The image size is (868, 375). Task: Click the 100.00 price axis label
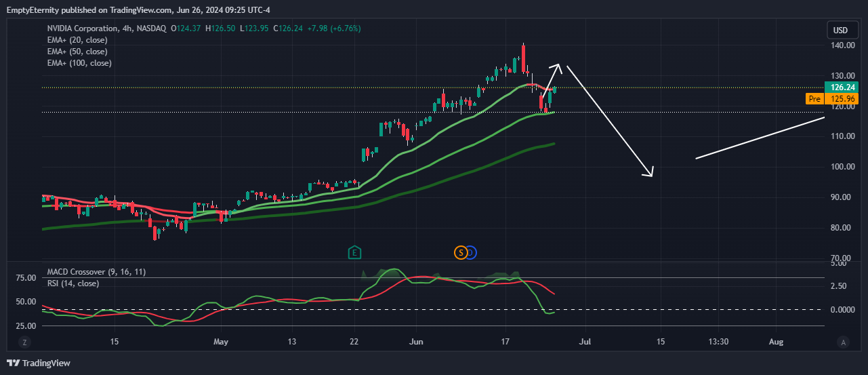(x=843, y=167)
